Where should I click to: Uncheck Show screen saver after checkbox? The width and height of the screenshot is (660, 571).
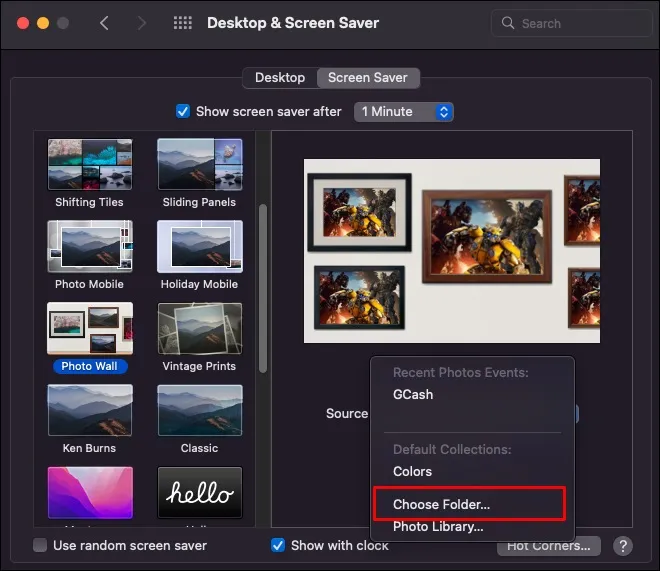[x=183, y=112]
